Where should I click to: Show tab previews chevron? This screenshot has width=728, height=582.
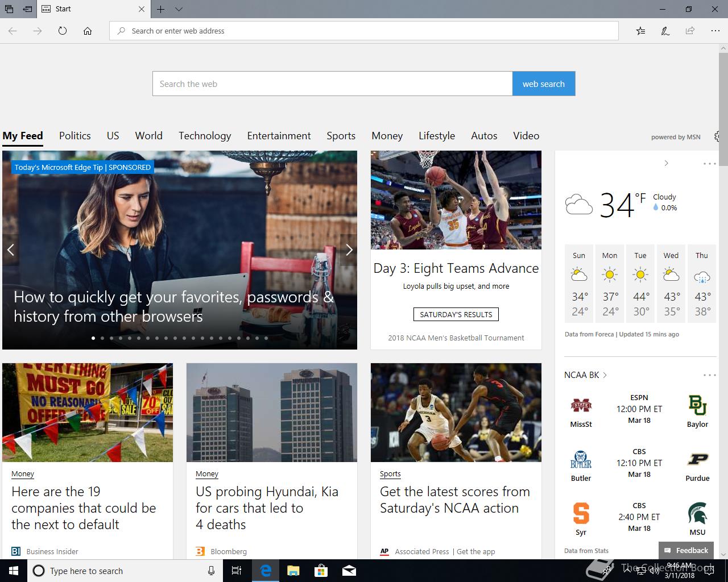tap(179, 9)
